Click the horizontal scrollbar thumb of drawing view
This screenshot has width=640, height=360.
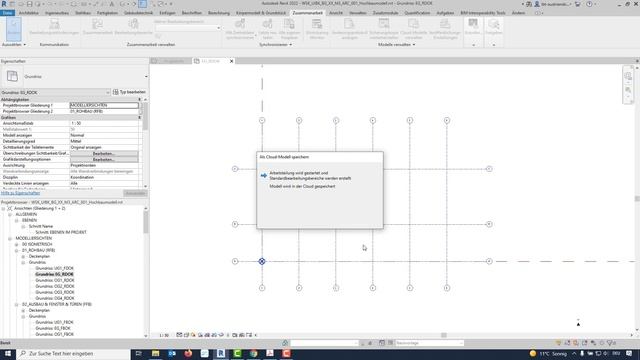(x=444, y=335)
